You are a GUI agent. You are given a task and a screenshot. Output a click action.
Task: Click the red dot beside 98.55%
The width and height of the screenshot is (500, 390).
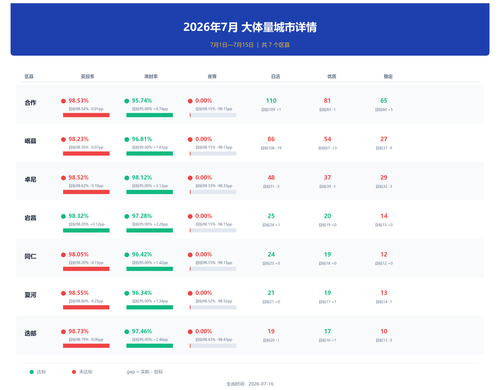[x=63, y=293]
